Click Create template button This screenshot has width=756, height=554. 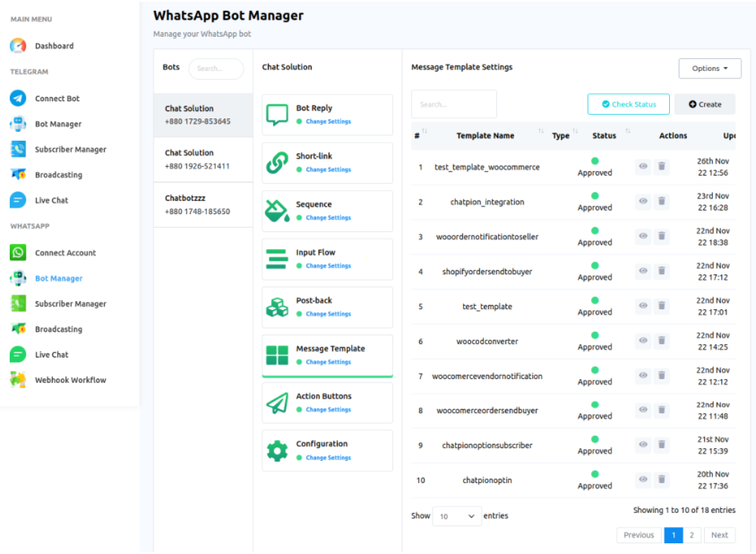pos(705,104)
